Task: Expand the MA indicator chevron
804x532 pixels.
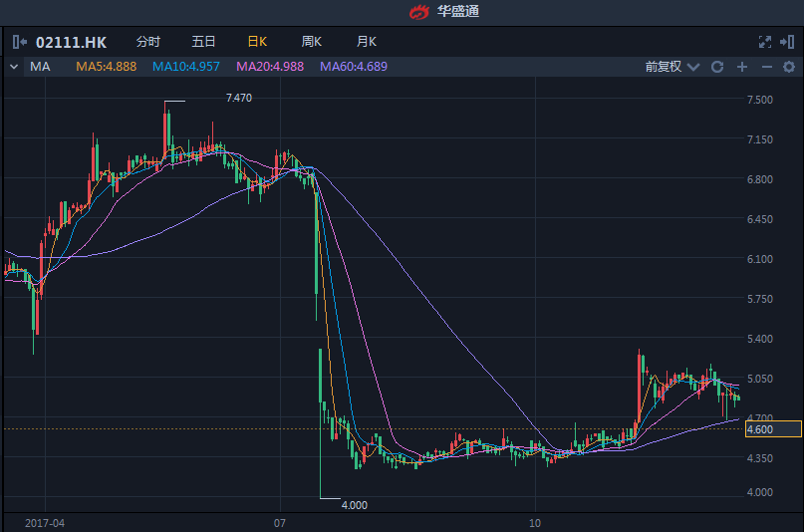Action: (x=14, y=67)
